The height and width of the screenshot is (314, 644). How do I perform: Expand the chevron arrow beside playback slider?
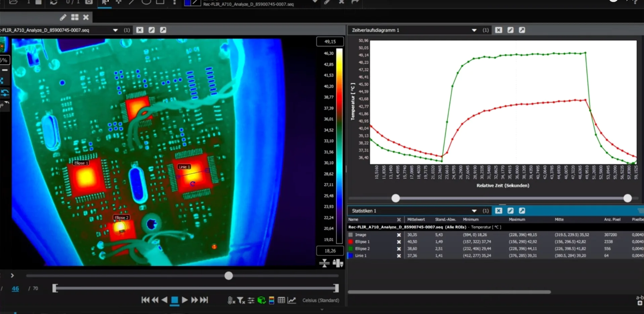(12, 275)
